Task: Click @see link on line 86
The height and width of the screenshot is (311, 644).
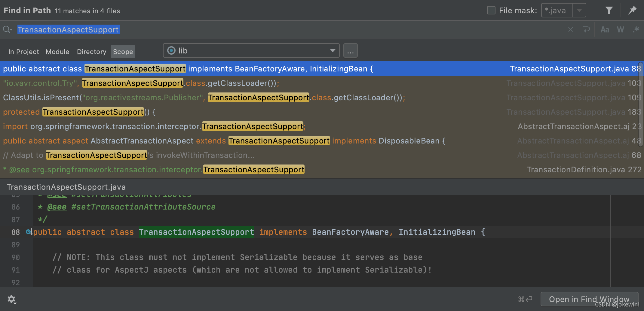Action: 57,207
